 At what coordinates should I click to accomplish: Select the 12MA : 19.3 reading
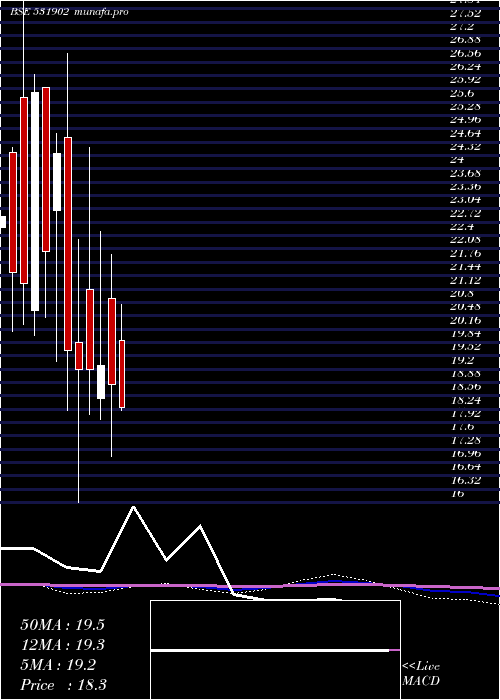click(x=62, y=645)
